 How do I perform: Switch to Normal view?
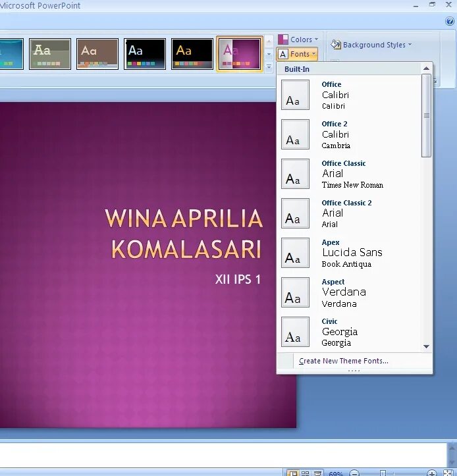(293, 473)
